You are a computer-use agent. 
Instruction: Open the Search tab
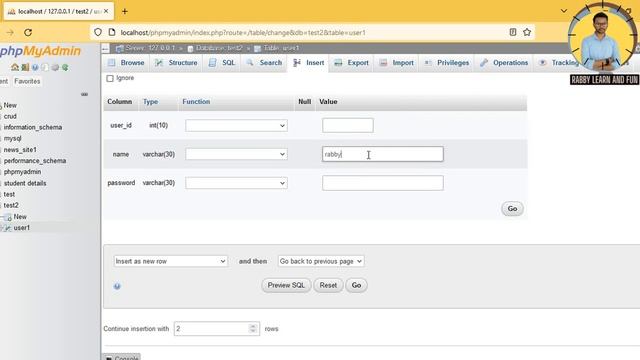point(264,63)
